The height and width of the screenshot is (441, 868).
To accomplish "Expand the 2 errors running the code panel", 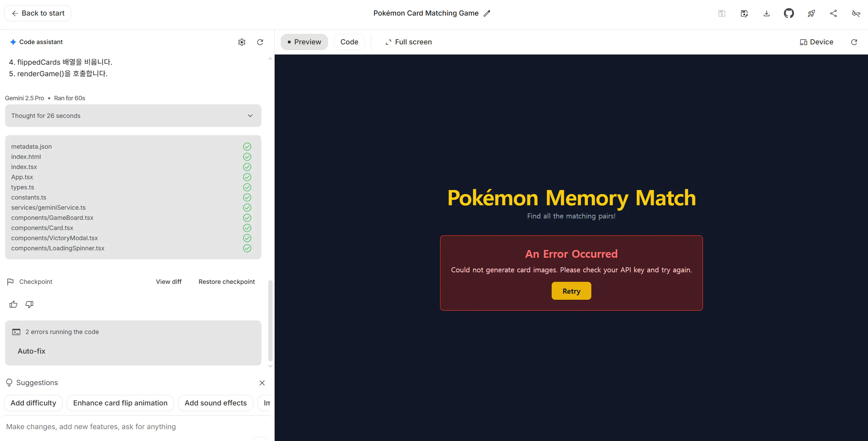I will click(62, 332).
